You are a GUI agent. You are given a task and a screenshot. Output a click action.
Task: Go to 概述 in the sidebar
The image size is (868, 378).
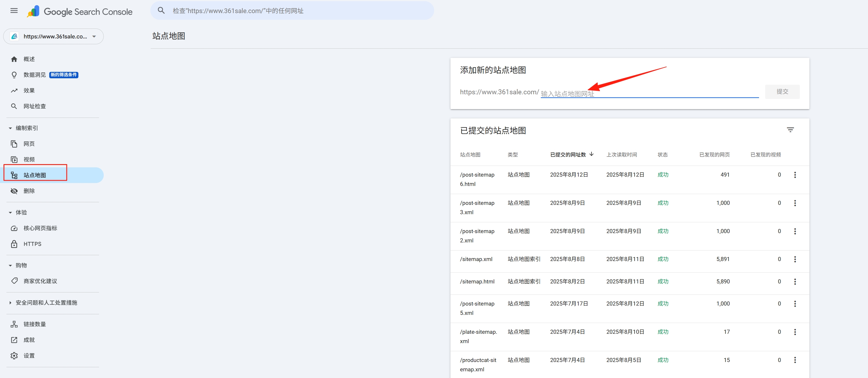(x=29, y=59)
